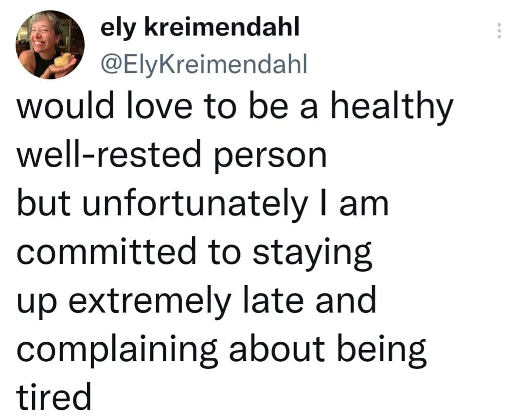This screenshot has height=420, width=518.
Task: Click the word "healthy" in first line
Action: tap(392, 106)
